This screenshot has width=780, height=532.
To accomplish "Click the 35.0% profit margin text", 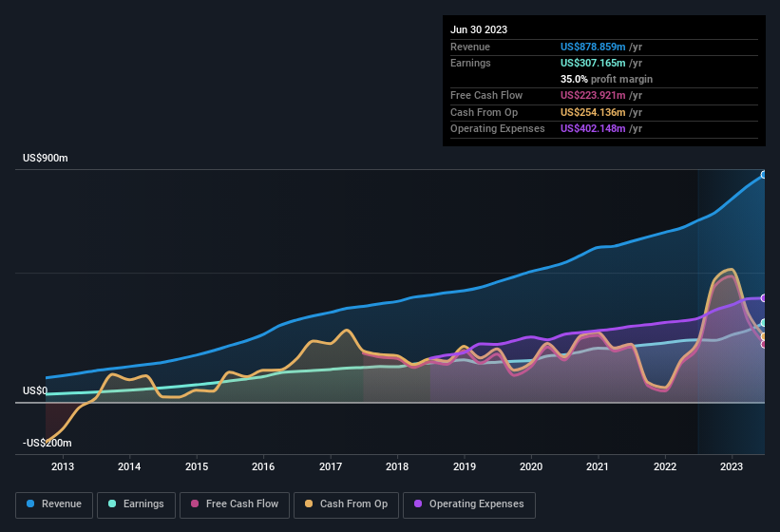I will point(606,79).
